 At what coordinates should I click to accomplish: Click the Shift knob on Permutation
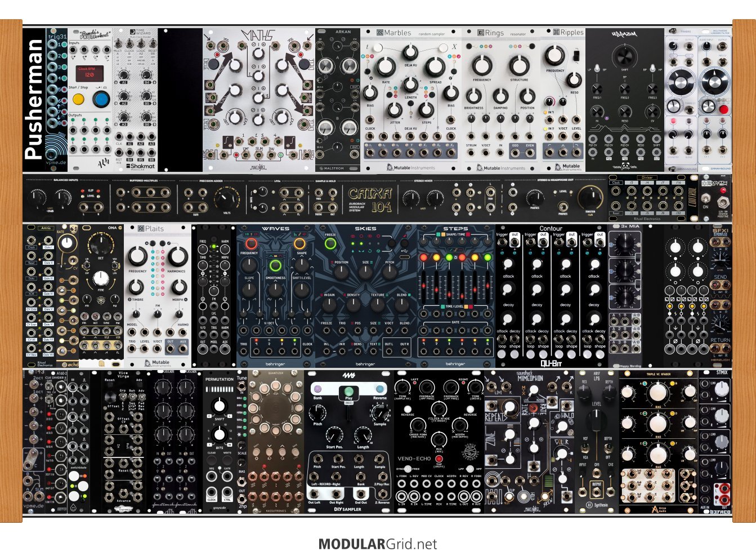coord(220,404)
